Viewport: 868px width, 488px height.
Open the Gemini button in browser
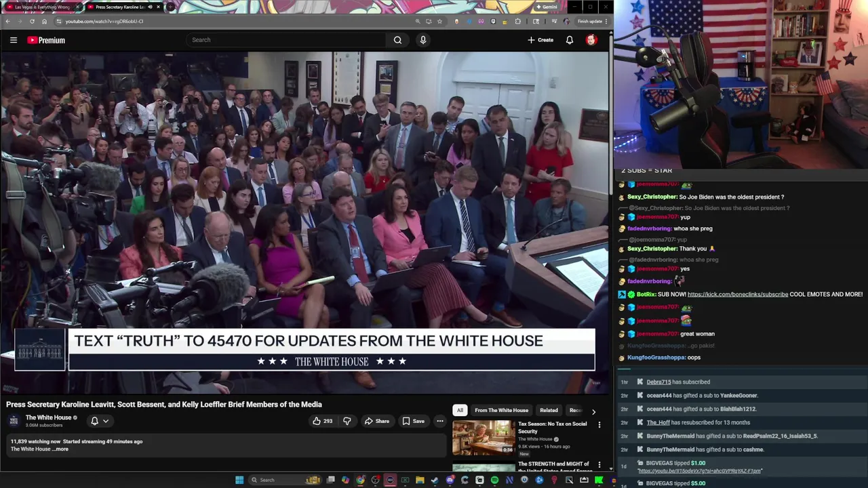point(547,7)
